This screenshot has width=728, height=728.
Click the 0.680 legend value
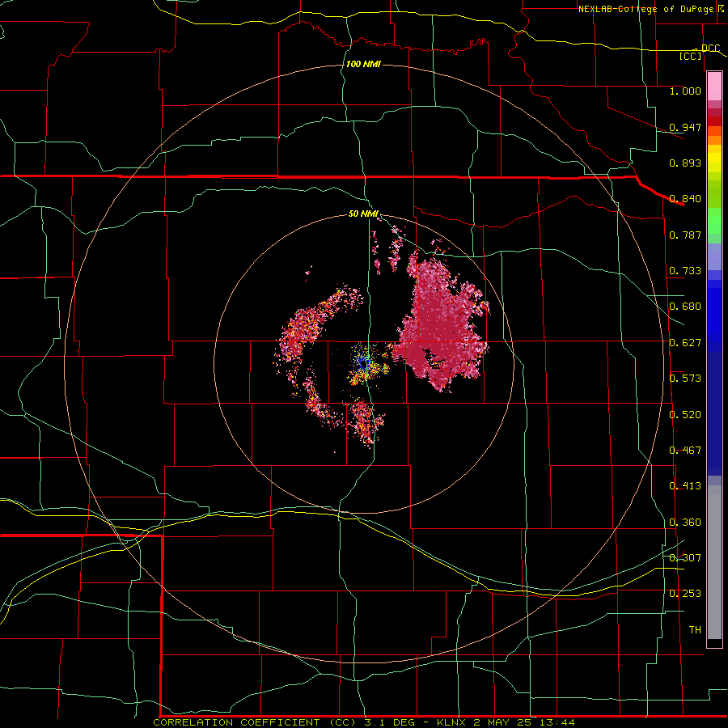pyautogui.click(x=685, y=307)
